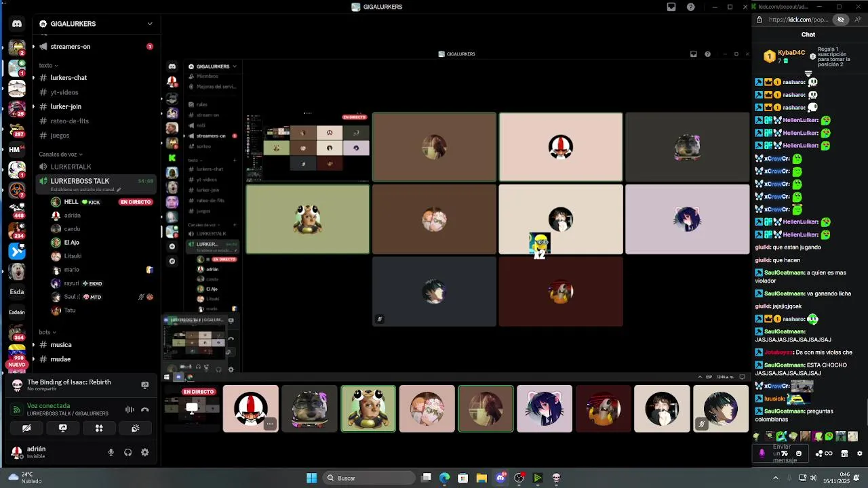Screen dimensions: 868x488
Task: Select voice member HELL who is live
Action: coord(102,202)
